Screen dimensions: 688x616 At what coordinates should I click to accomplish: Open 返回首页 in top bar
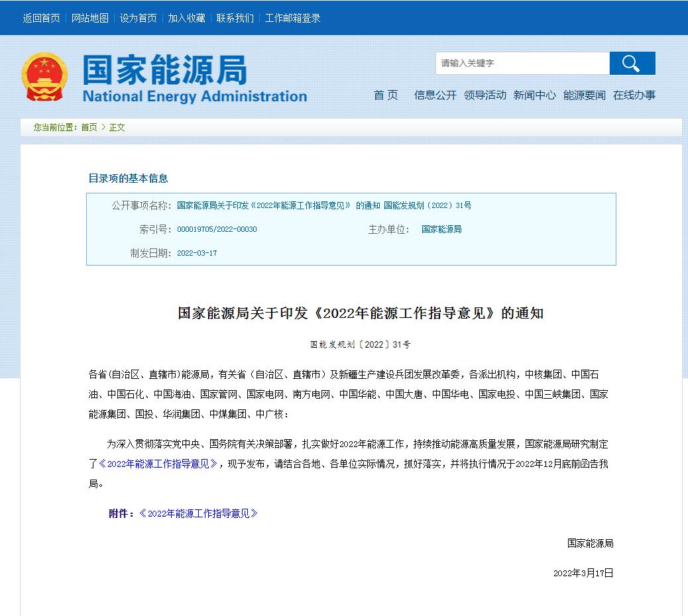coord(41,18)
